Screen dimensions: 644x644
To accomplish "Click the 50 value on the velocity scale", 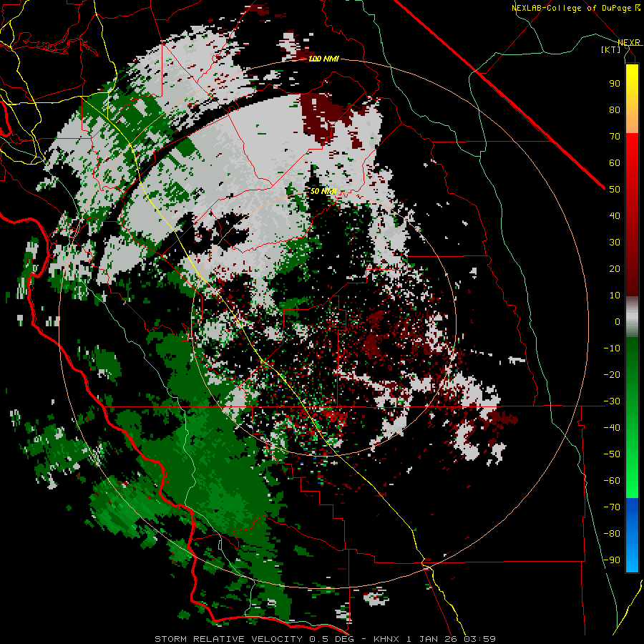I will click(x=615, y=190).
